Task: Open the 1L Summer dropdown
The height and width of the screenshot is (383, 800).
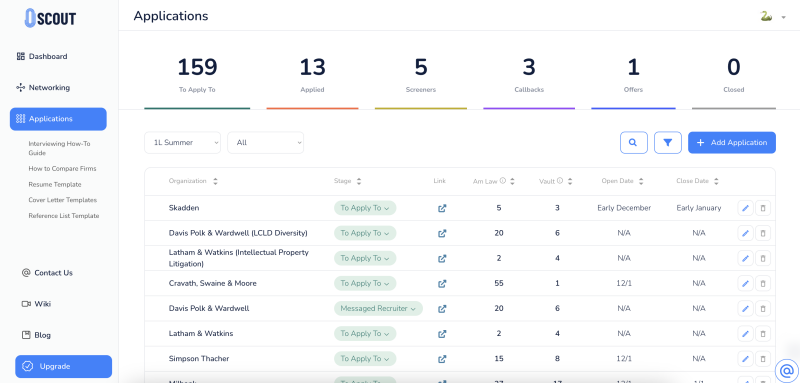Action: pyautogui.click(x=183, y=143)
